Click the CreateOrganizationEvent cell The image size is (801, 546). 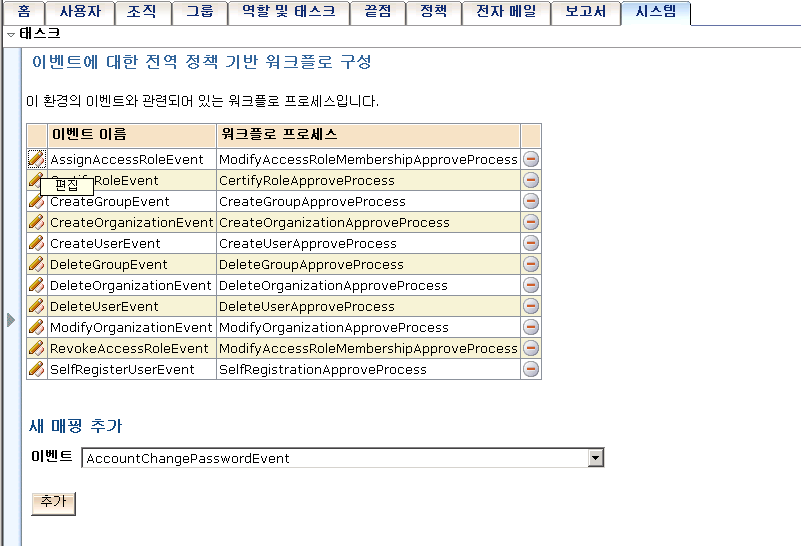pyautogui.click(x=132, y=222)
